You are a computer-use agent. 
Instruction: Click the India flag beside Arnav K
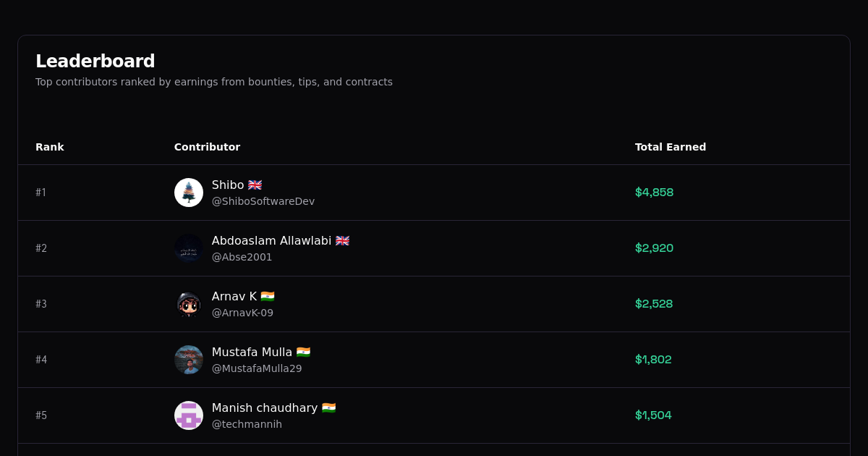268,296
